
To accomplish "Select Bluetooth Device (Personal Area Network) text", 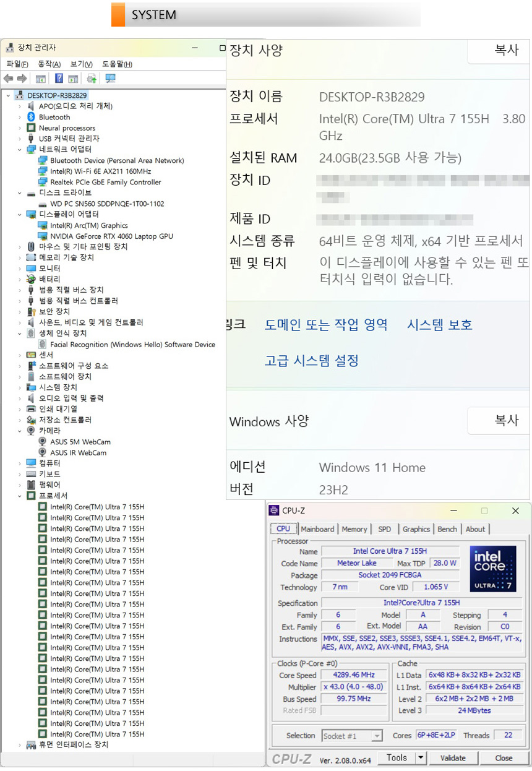I will click(117, 160).
